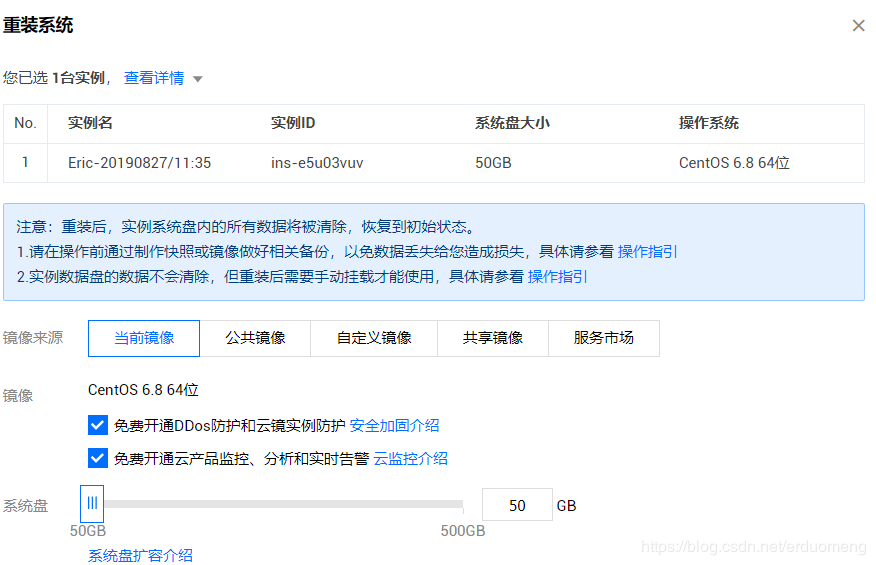876x565 pixels.
Task: Click the 实例ID column header
Action: pos(293,123)
